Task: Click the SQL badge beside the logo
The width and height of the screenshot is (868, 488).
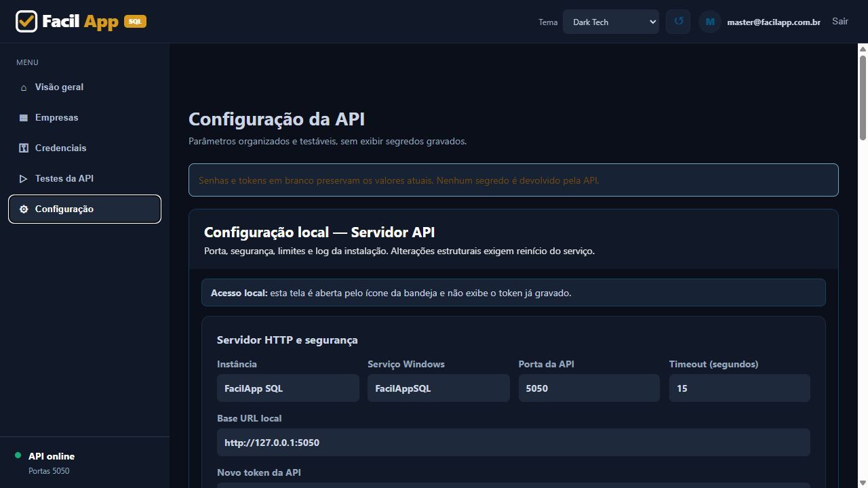Action: (135, 22)
